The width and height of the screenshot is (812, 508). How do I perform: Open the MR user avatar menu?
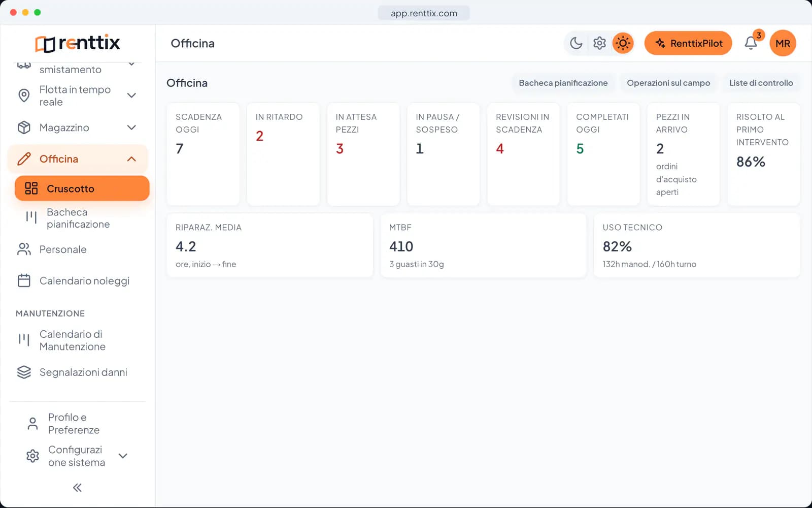tap(783, 43)
